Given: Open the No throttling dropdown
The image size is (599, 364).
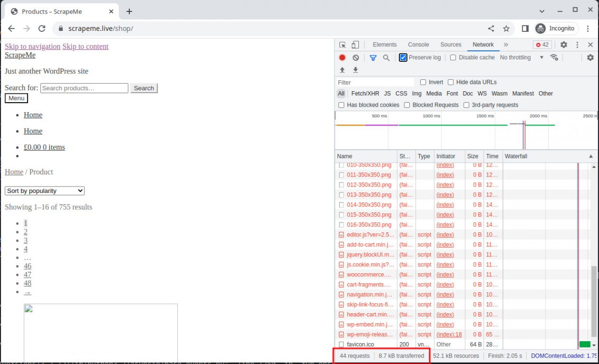Looking at the screenshot, I should coord(521,58).
